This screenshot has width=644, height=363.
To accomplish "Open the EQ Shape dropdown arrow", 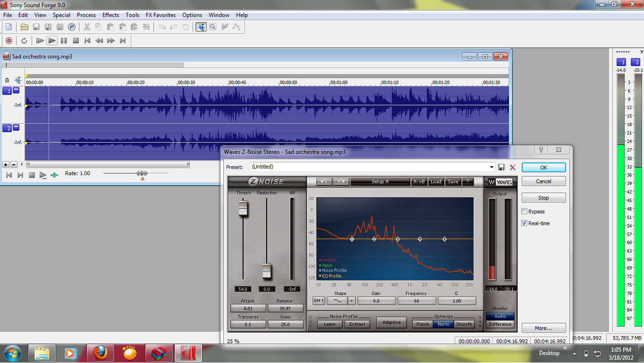I will click(x=351, y=301).
